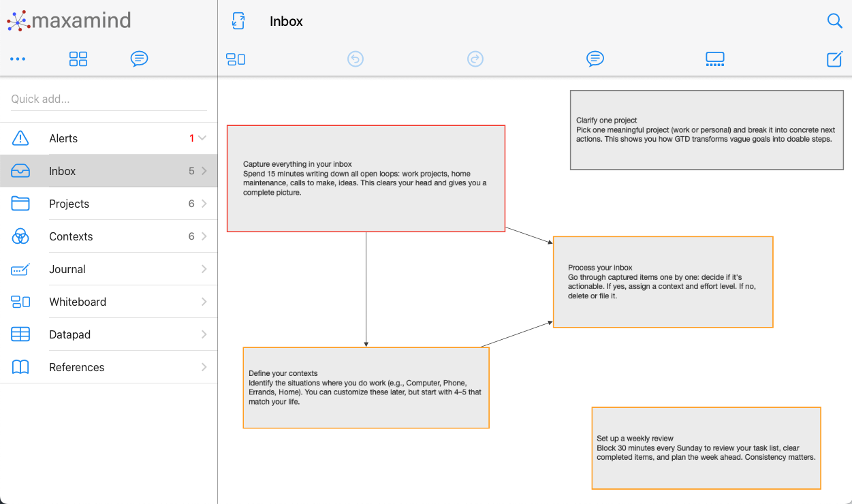Switch to the Journal section
Screen dimensions: 852x504
tap(67, 268)
